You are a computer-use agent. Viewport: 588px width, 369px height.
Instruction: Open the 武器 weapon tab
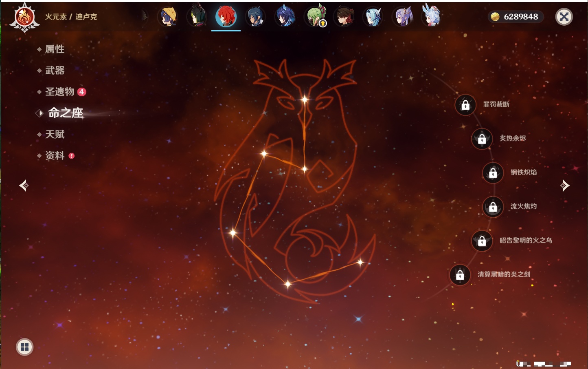[55, 71]
